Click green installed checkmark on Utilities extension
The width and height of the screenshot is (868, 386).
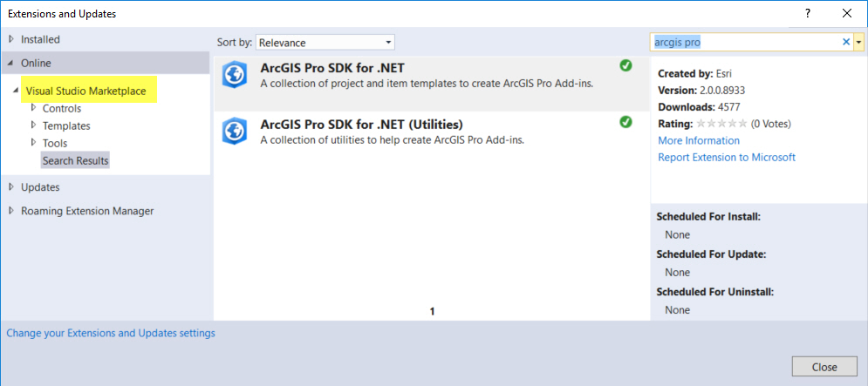tap(625, 122)
